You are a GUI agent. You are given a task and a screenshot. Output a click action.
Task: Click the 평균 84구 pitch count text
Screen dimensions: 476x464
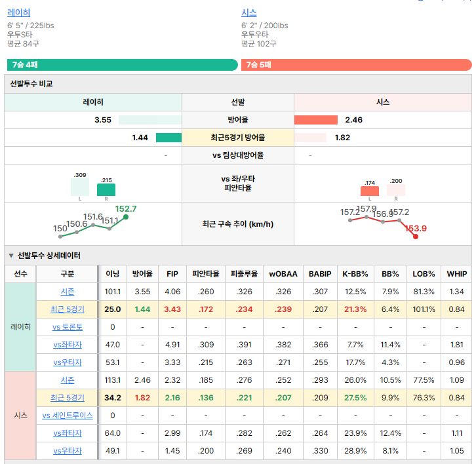pos(23,44)
